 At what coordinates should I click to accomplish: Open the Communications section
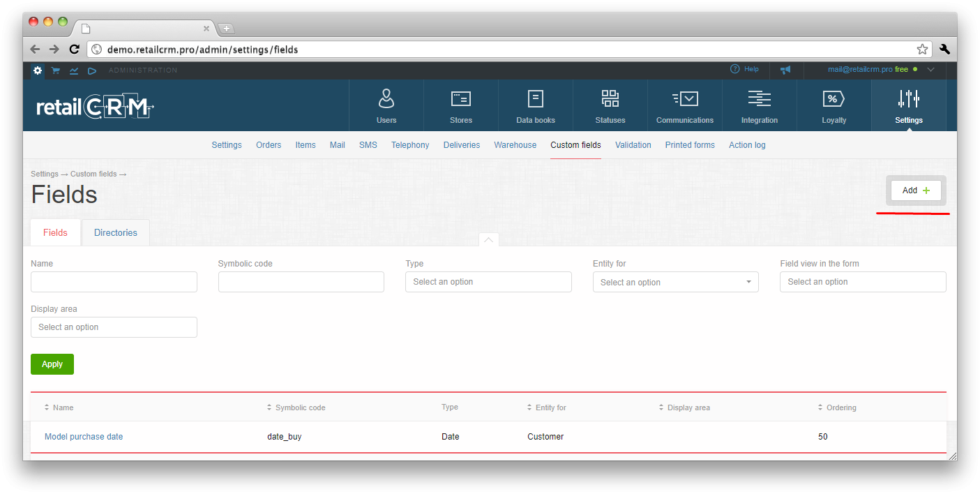coord(685,105)
